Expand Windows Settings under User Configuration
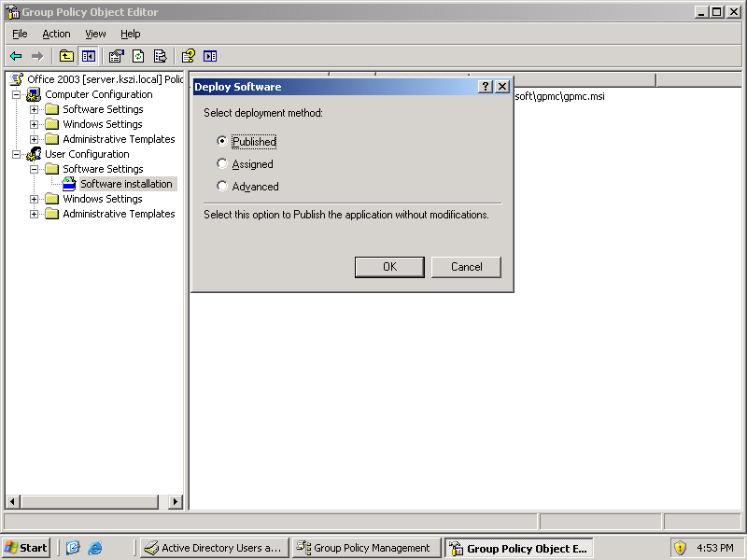Image resolution: width=747 pixels, height=560 pixels. click(x=34, y=199)
